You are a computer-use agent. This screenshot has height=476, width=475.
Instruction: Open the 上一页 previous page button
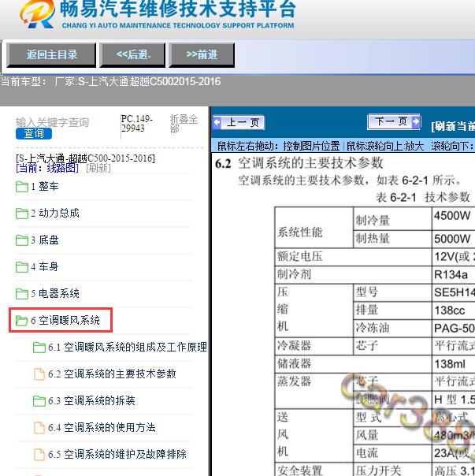click(x=239, y=123)
